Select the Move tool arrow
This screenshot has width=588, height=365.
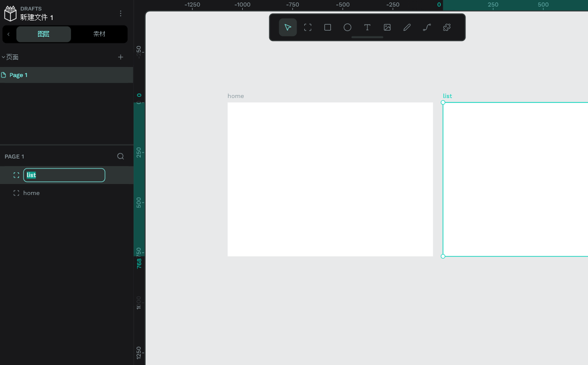tap(288, 27)
